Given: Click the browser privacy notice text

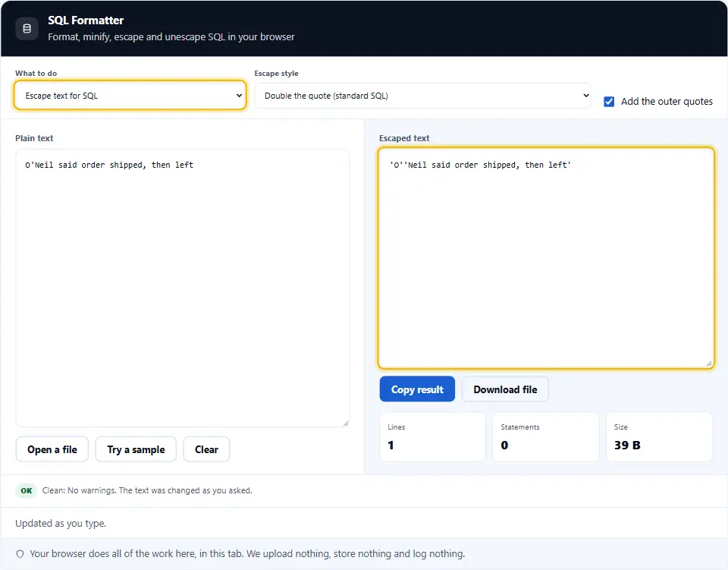Looking at the screenshot, I should (x=247, y=554).
